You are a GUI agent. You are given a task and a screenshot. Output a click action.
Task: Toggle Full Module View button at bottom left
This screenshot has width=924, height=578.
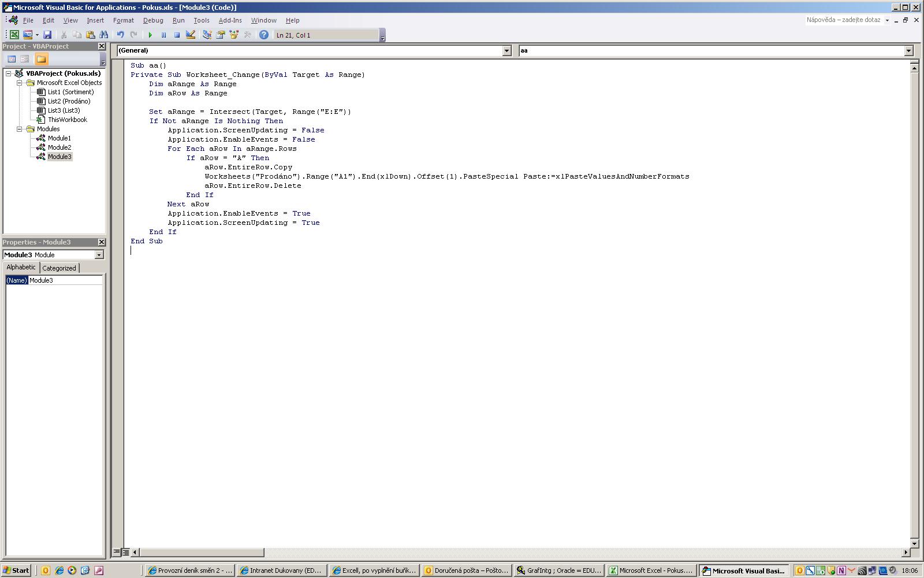[126, 552]
